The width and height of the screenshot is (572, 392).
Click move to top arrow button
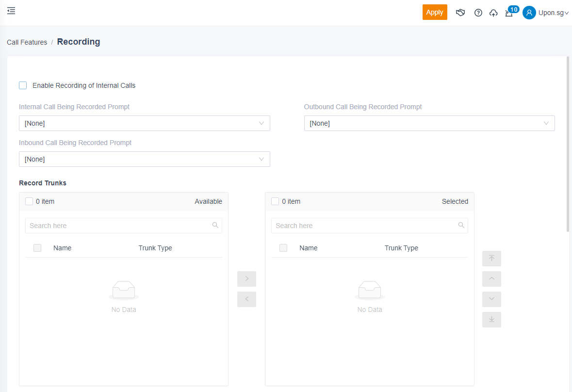pyautogui.click(x=491, y=259)
